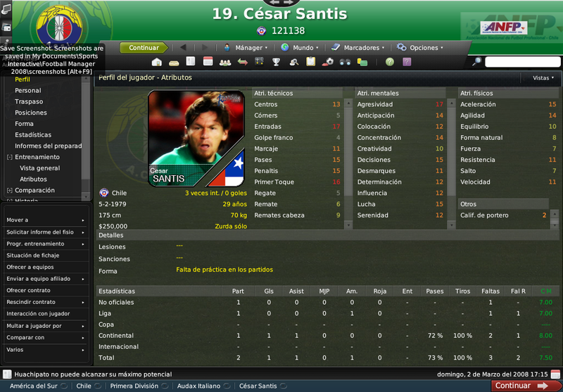Open Estadísticas in the sidebar

click(33, 135)
